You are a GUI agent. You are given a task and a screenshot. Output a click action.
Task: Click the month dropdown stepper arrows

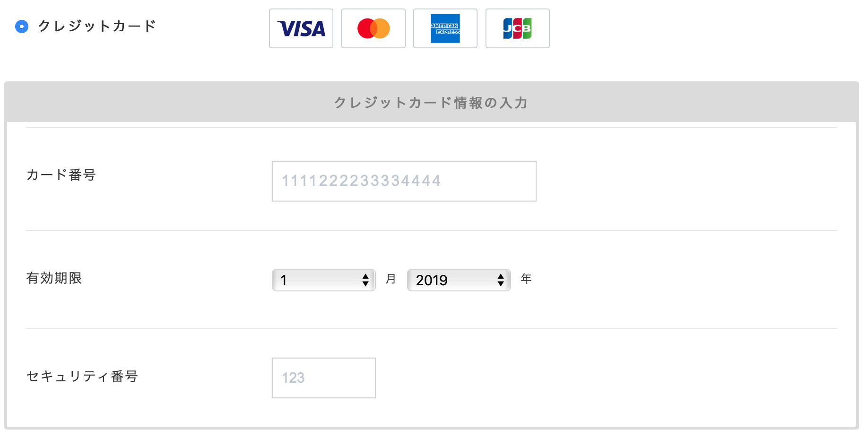365,280
